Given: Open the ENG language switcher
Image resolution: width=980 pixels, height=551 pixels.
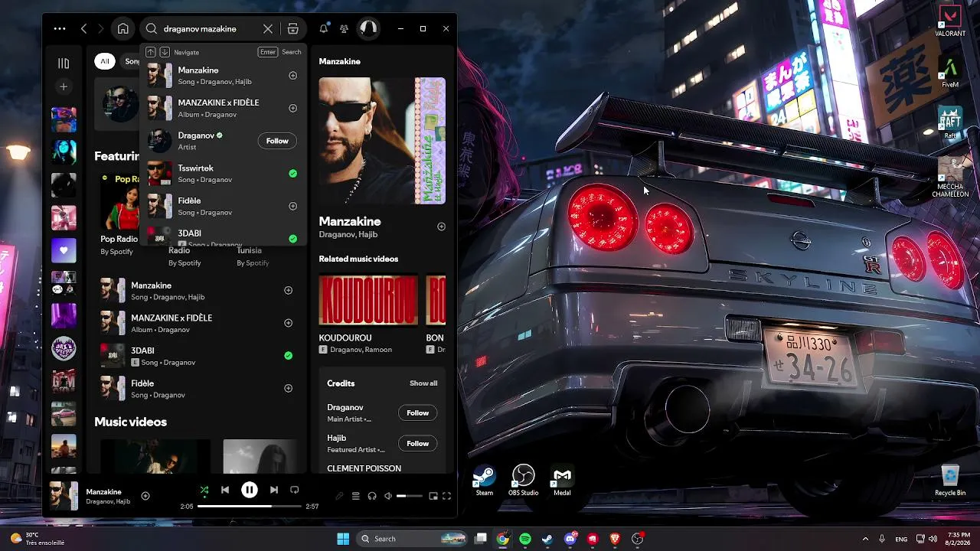Looking at the screenshot, I should 901,539.
